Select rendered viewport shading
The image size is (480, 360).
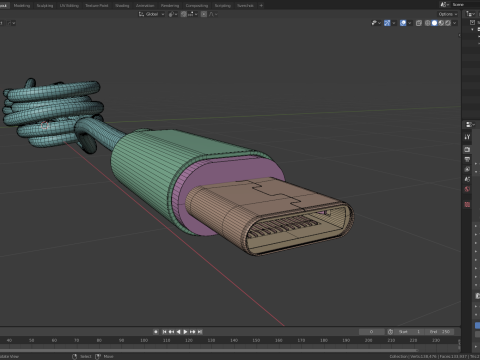tap(448, 23)
